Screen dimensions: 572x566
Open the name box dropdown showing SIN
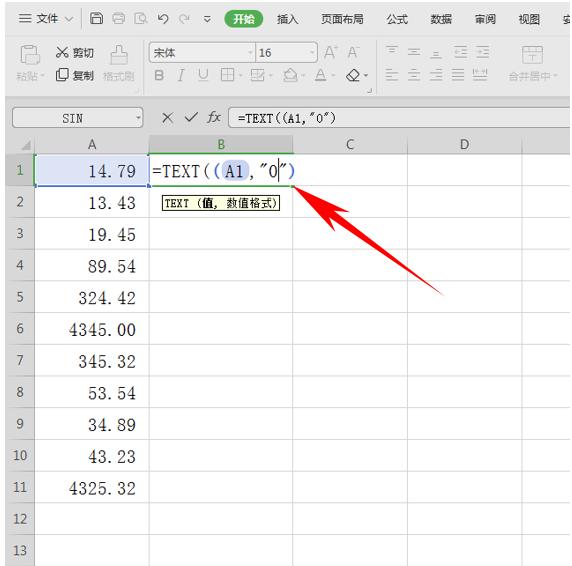pyautogui.click(x=138, y=118)
